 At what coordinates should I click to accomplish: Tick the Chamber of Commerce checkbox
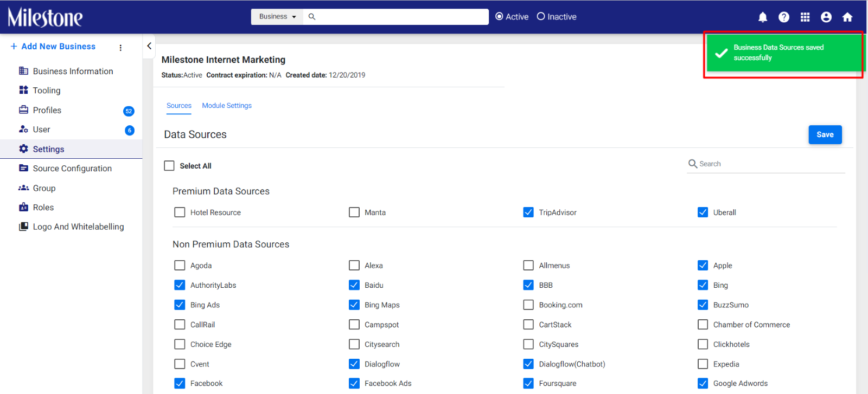pos(703,325)
